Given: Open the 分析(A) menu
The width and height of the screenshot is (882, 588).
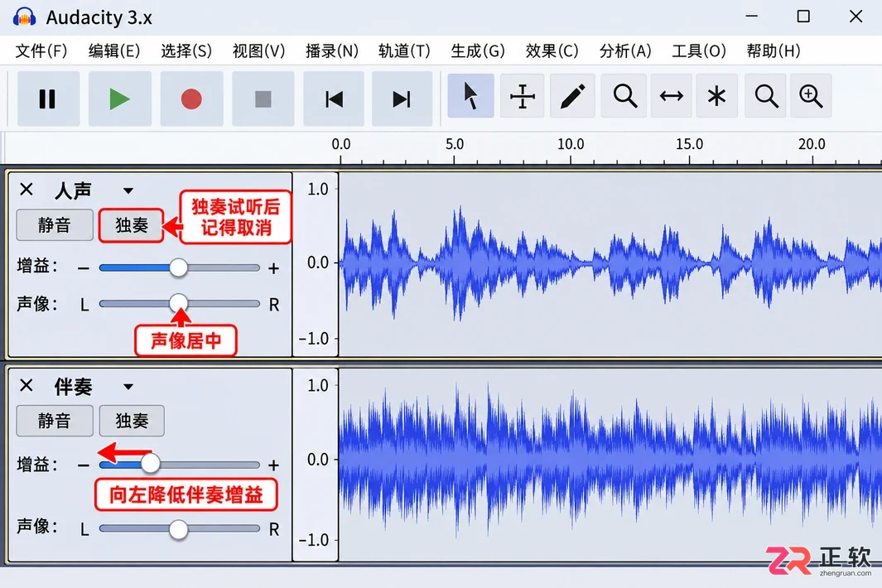Looking at the screenshot, I should tap(625, 51).
